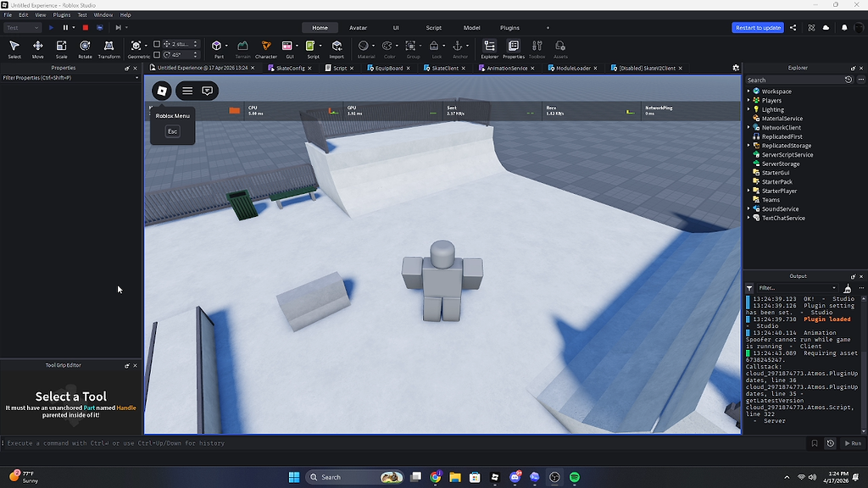
Task: Open the File menu
Action: 8,15
